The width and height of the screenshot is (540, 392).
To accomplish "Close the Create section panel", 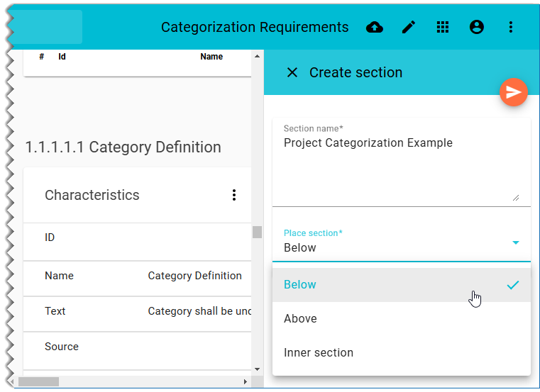I will tap(292, 72).
